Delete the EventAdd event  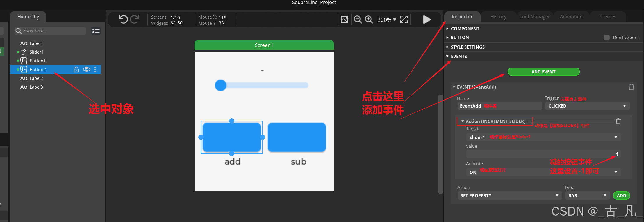[x=631, y=87]
